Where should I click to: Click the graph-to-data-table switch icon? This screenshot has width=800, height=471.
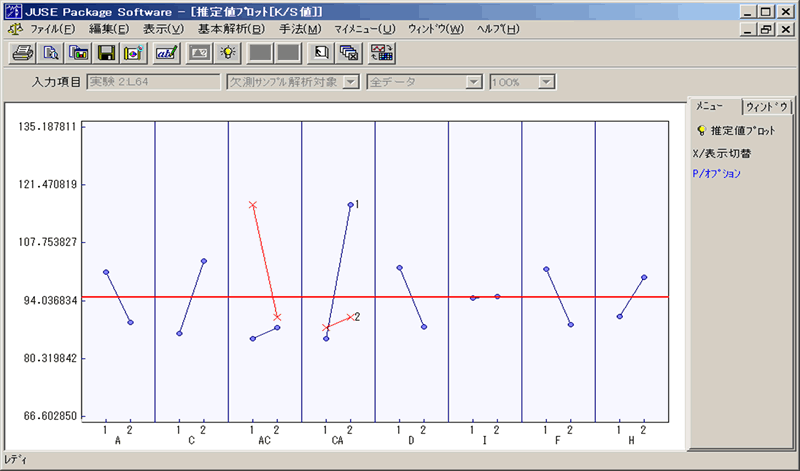pyautogui.click(x=382, y=53)
